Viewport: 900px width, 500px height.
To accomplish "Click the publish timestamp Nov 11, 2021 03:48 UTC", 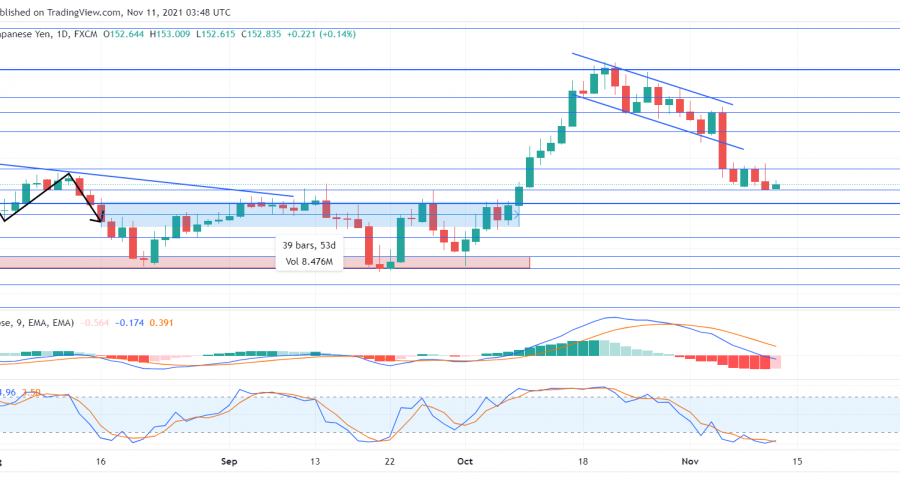I will tap(179, 12).
